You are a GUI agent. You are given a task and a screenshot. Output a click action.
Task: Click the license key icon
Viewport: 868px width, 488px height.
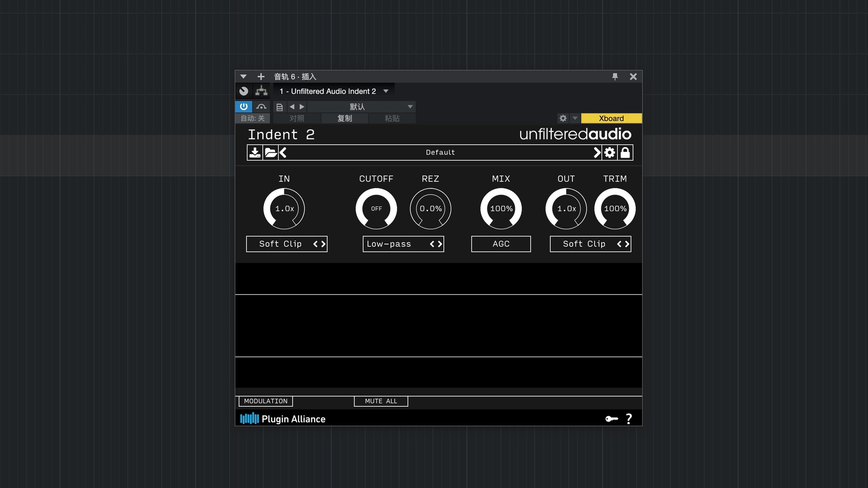click(x=612, y=419)
